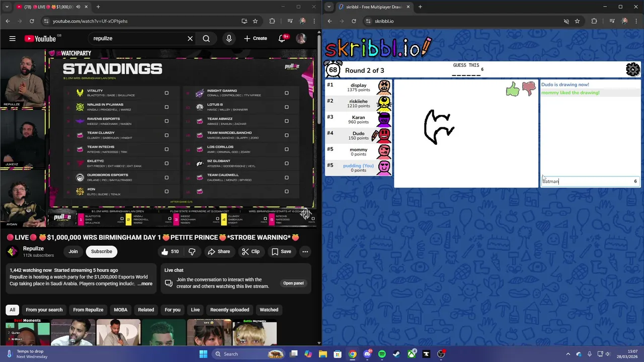The image size is (644, 362).
Task: Open more actions ellipsis under video
Action: pyautogui.click(x=305, y=251)
